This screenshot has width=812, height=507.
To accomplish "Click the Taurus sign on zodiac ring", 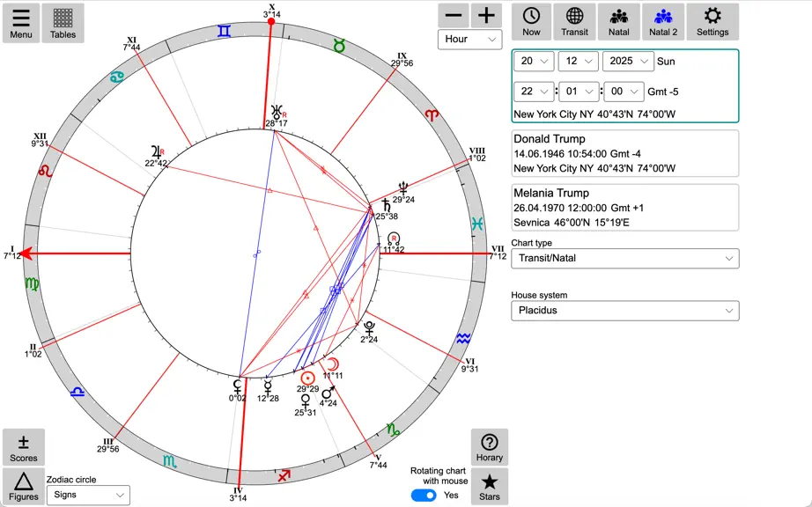I will (339, 46).
